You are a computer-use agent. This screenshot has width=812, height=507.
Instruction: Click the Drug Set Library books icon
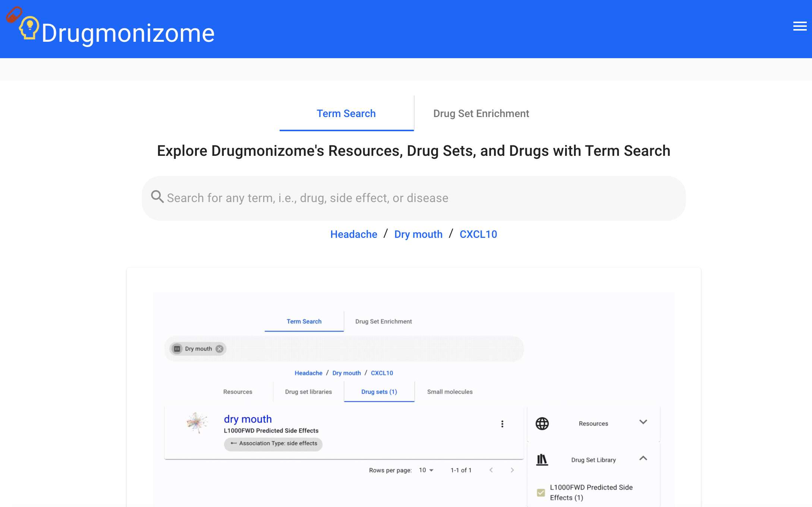pyautogui.click(x=542, y=460)
